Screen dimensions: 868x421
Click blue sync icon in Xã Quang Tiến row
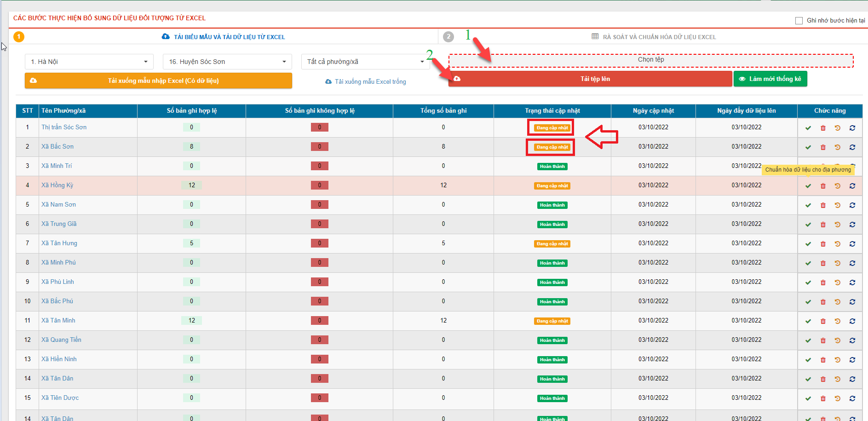pyautogui.click(x=852, y=340)
